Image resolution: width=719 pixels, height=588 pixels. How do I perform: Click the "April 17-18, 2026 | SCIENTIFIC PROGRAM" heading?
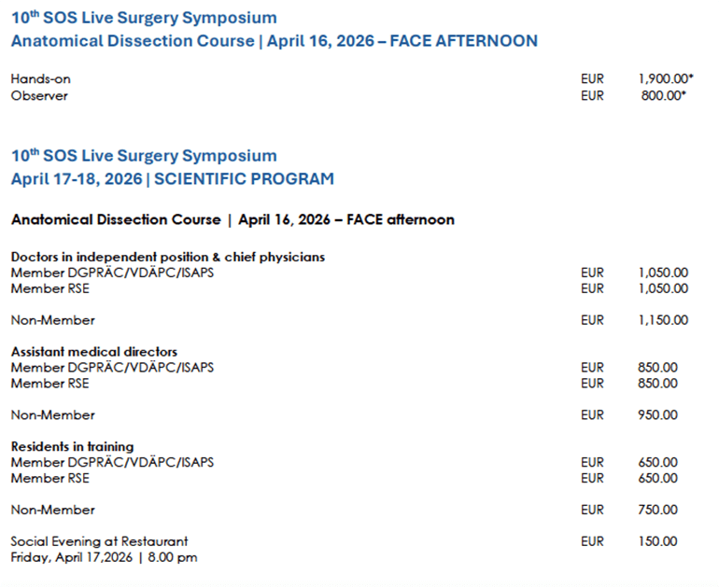[172, 178]
